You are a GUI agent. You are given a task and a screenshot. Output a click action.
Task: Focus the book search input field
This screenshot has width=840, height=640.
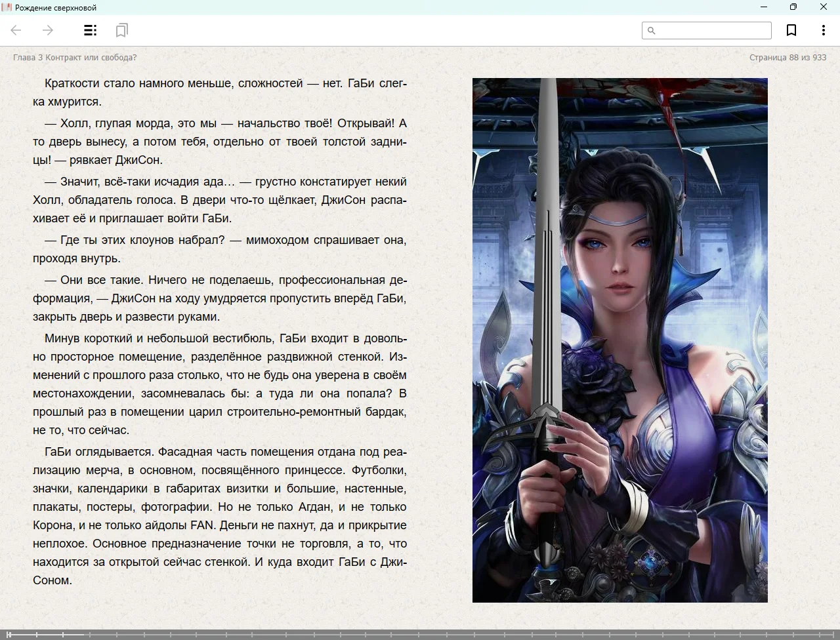pyautogui.click(x=712, y=31)
